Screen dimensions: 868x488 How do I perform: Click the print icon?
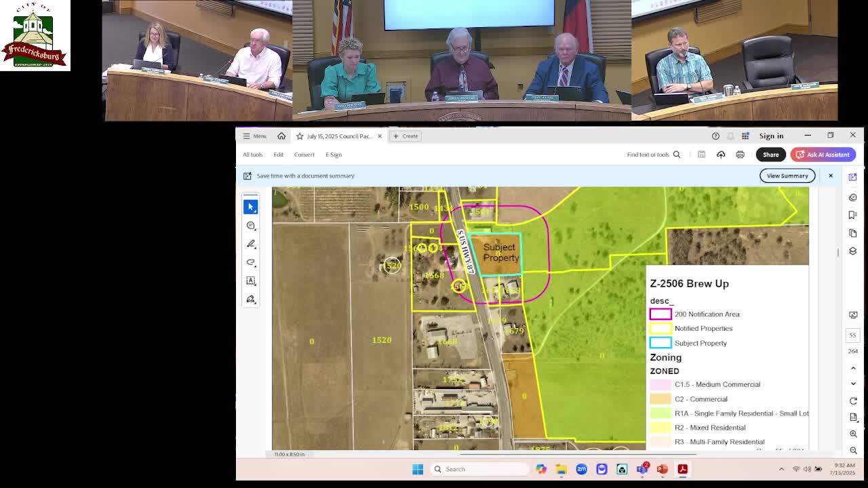pyautogui.click(x=740, y=155)
